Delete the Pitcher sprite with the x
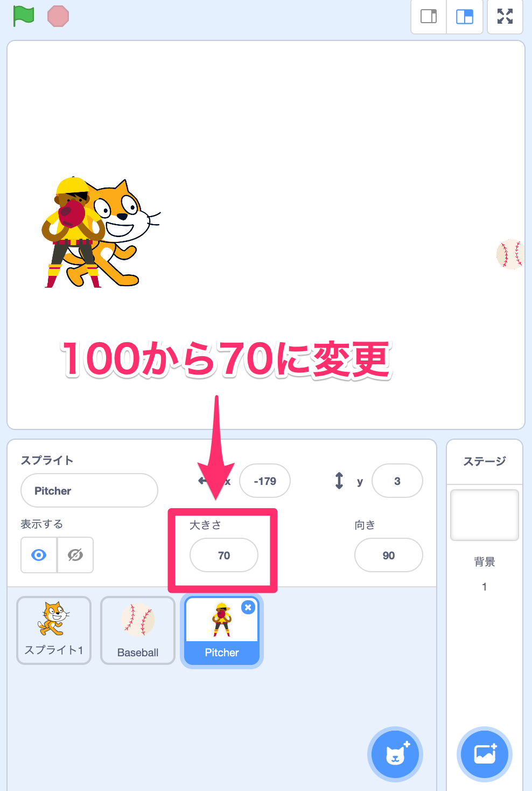The image size is (532, 791). click(248, 607)
